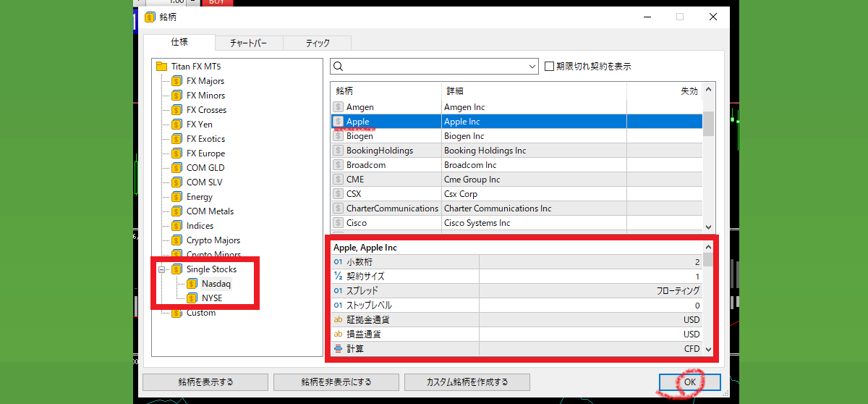
Task: Click the dollar icon beside Biogen
Action: [339, 136]
